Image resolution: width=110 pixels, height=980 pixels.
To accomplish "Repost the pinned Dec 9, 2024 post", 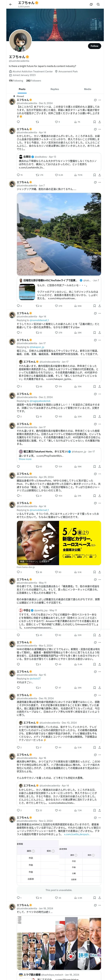I will pyautogui.click(x=37, y=122).
